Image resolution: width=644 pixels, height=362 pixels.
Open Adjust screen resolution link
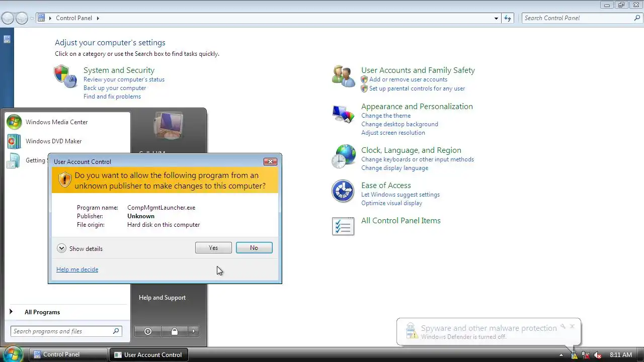click(393, 133)
